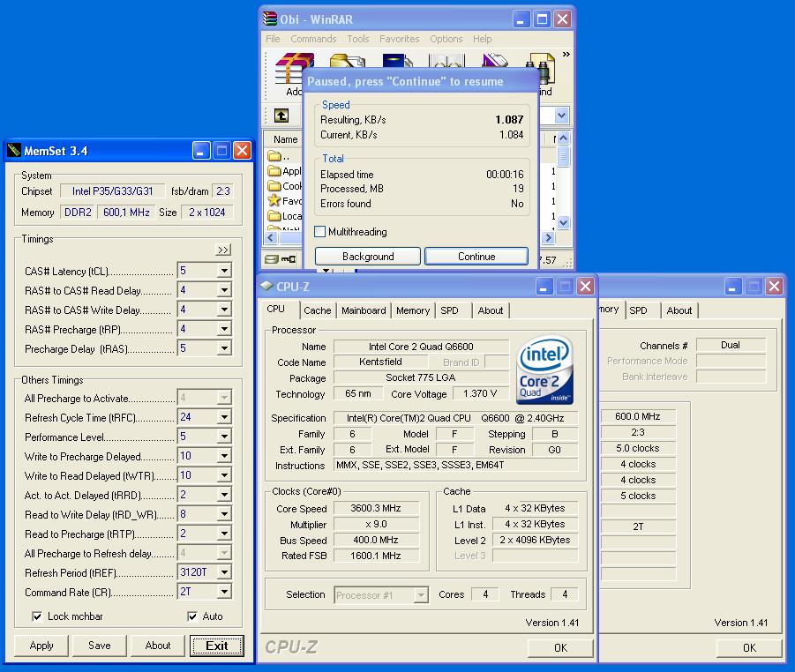Select the Loca... folder icon in WinRAR list
The width and height of the screenshot is (795, 672).
point(274,215)
